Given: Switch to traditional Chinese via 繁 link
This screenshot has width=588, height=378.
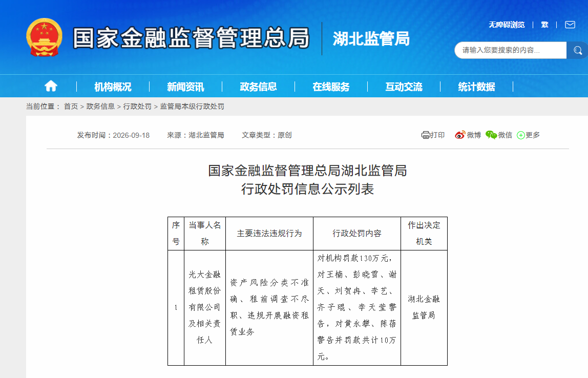Looking at the screenshot, I should 544,25.
